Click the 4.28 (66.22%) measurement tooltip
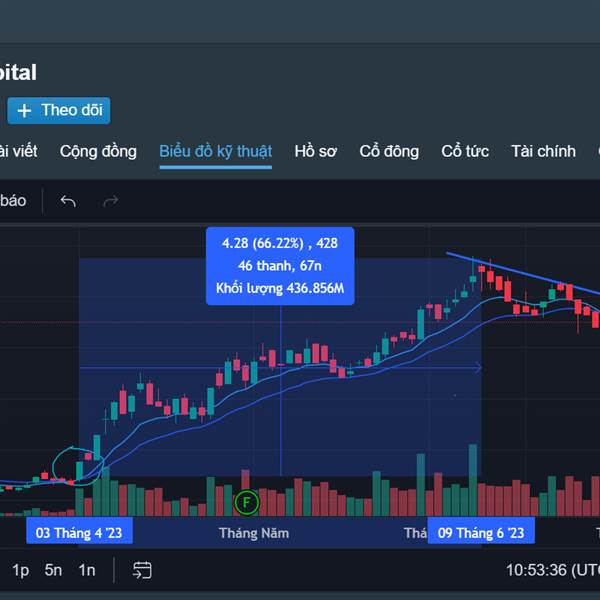 pos(280,266)
